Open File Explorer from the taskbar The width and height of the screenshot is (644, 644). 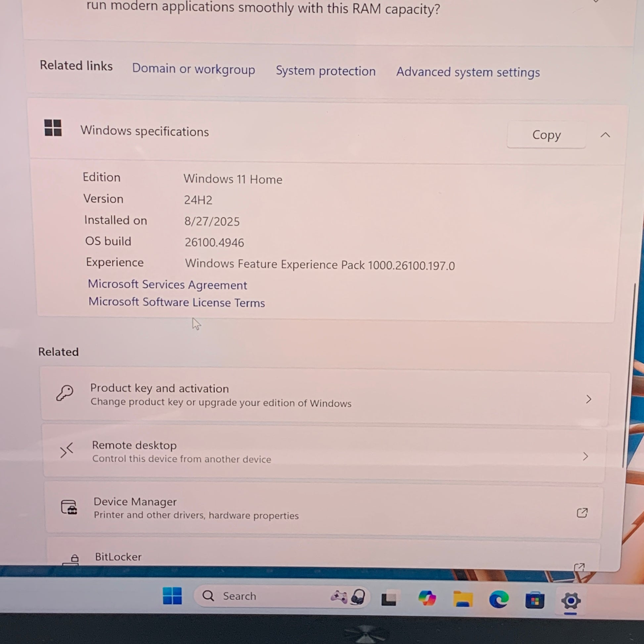coord(463,599)
